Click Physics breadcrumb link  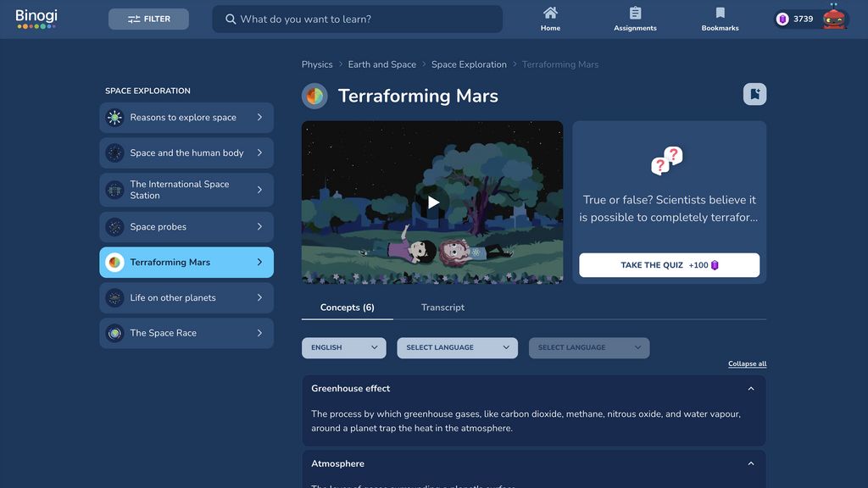[317, 64]
